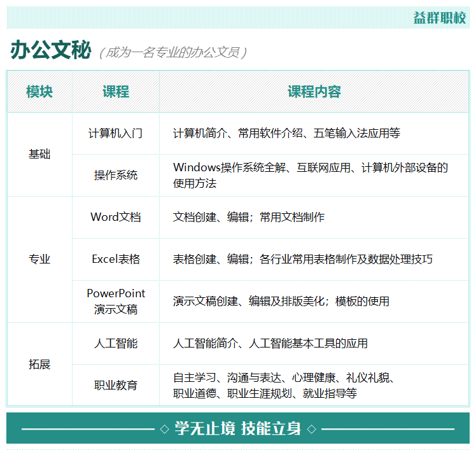Open the Word文档 course

[116, 217]
